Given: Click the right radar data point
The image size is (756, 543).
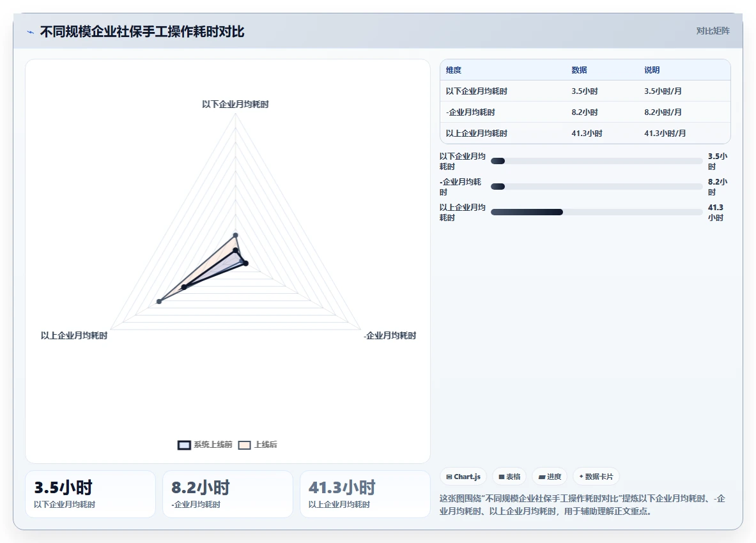Looking at the screenshot, I should point(245,263).
